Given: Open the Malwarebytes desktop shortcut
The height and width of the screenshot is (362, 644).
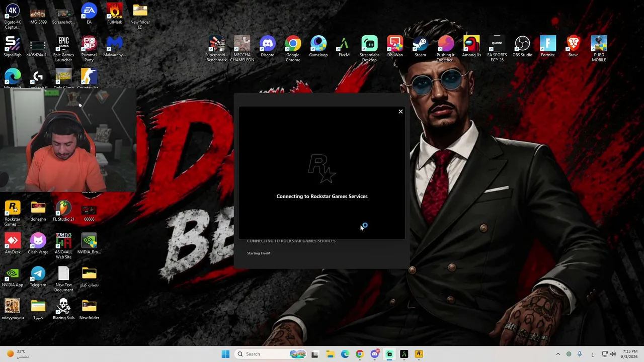Looking at the screenshot, I should click(x=115, y=47).
